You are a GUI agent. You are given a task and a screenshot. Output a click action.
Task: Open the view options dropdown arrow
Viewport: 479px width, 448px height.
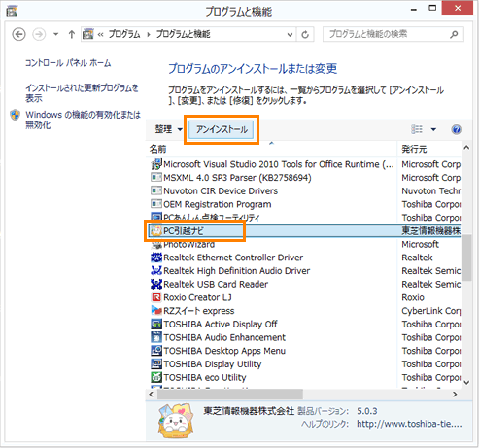click(x=433, y=130)
